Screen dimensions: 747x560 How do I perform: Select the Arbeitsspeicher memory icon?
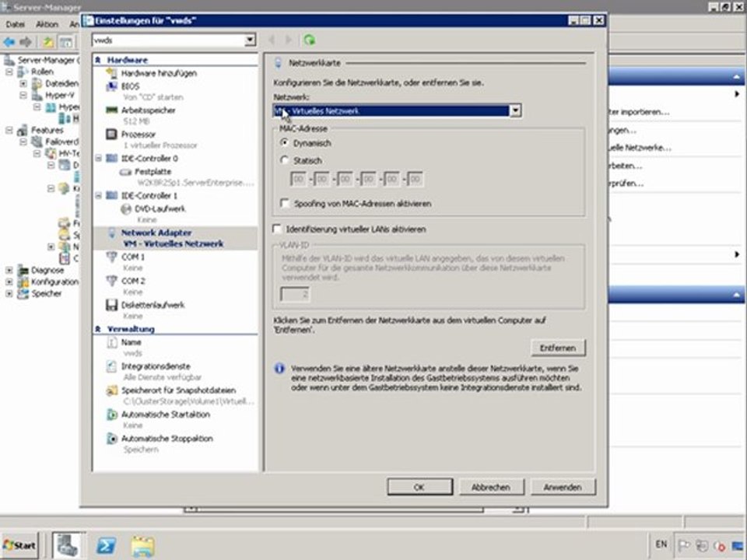pyautogui.click(x=111, y=110)
